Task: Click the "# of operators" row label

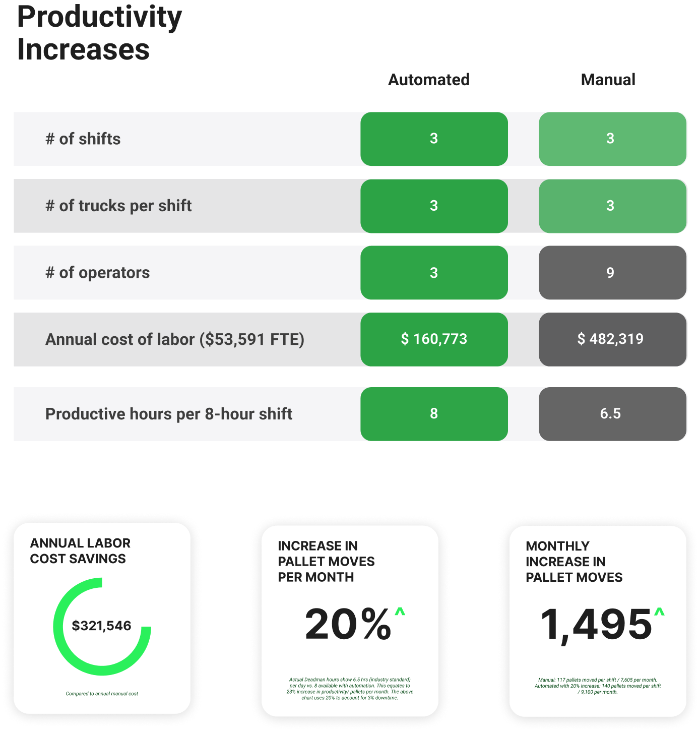Action: [98, 273]
